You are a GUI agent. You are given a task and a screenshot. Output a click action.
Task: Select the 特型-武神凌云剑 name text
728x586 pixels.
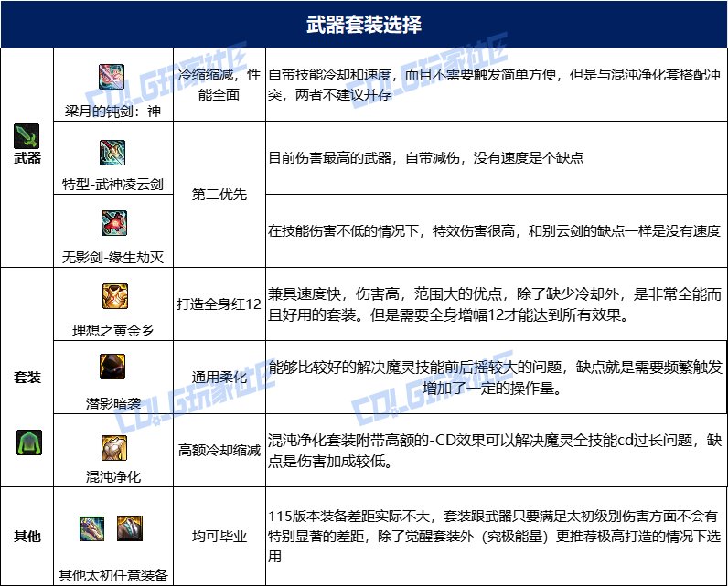coord(112,184)
